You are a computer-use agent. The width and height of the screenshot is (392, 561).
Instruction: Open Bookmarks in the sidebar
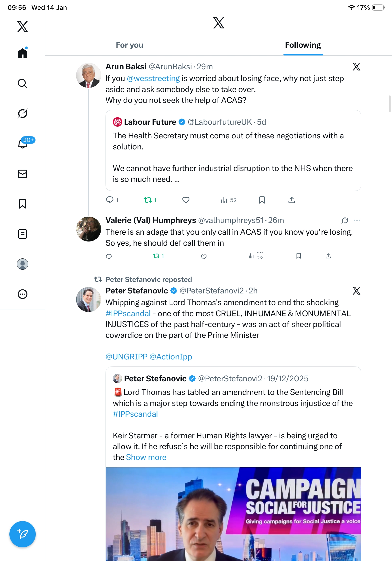(22, 204)
